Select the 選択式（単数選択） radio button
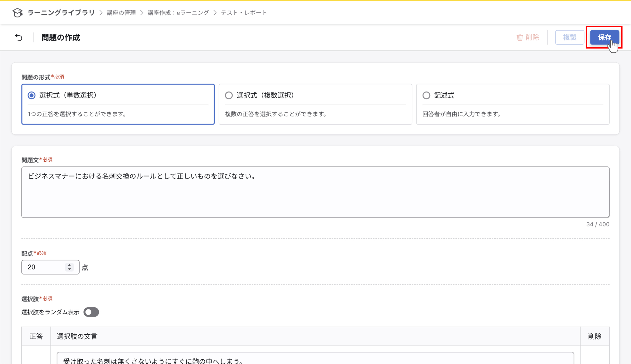 click(32, 95)
